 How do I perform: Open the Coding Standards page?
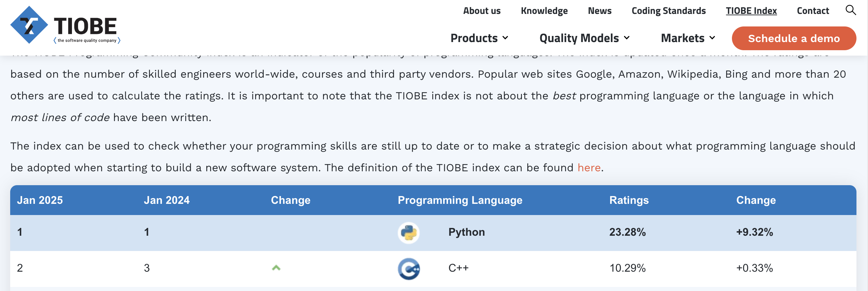tap(668, 11)
